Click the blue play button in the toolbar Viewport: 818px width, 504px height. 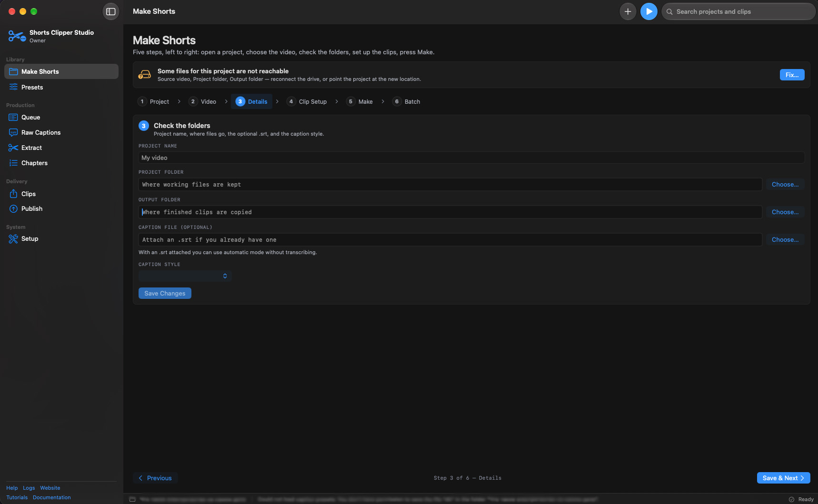click(x=648, y=11)
